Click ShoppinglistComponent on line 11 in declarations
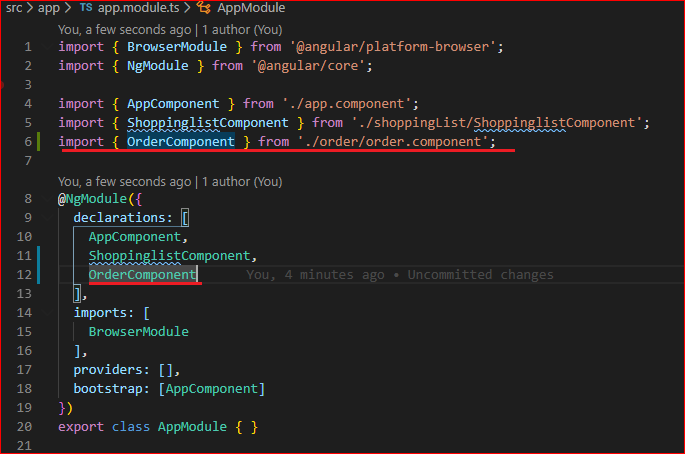Image resolution: width=685 pixels, height=454 pixels. (x=170, y=256)
